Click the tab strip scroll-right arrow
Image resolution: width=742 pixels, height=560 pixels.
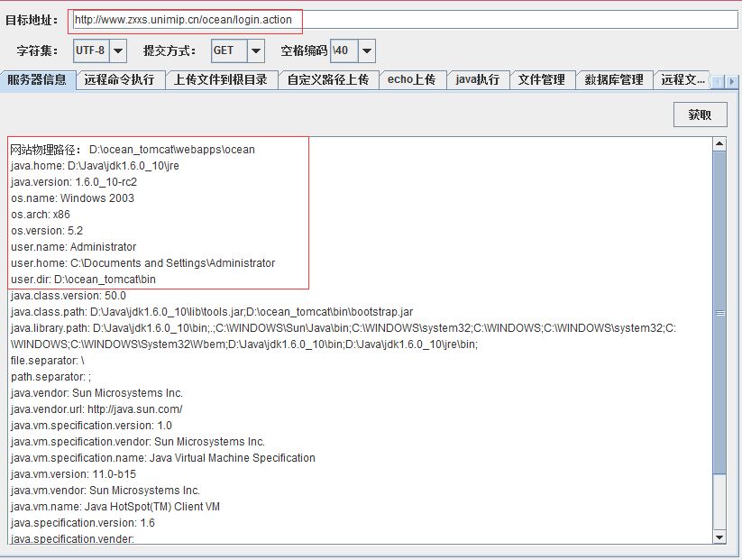click(731, 81)
